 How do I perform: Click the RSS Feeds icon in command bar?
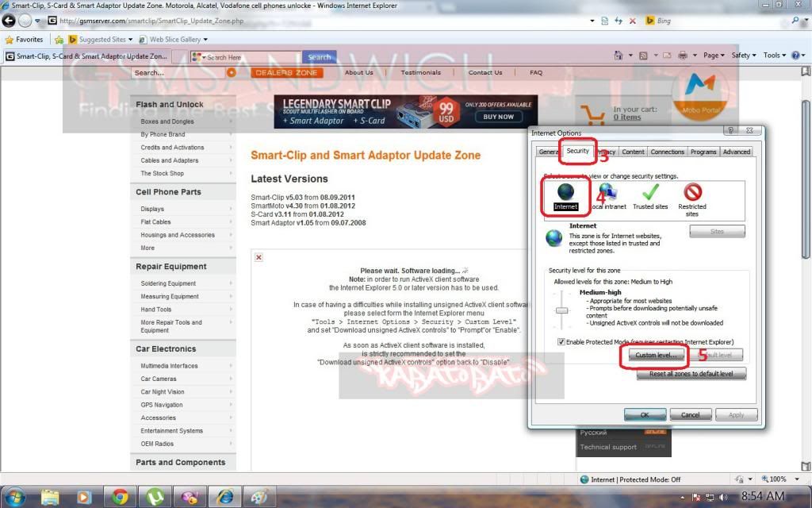[x=643, y=56]
